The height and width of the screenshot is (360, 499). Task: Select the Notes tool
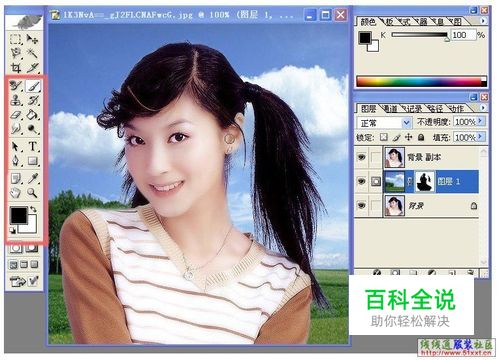(x=16, y=178)
